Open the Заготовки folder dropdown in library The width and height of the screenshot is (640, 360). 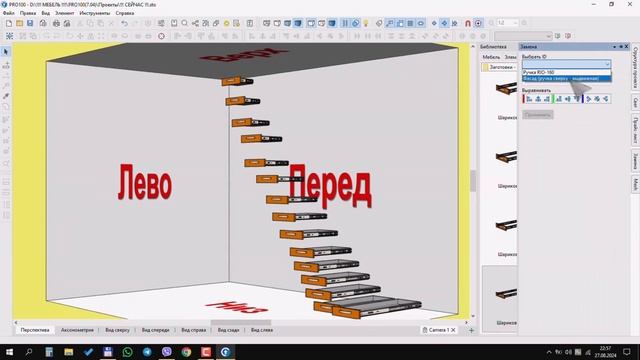(x=499, y=67)
